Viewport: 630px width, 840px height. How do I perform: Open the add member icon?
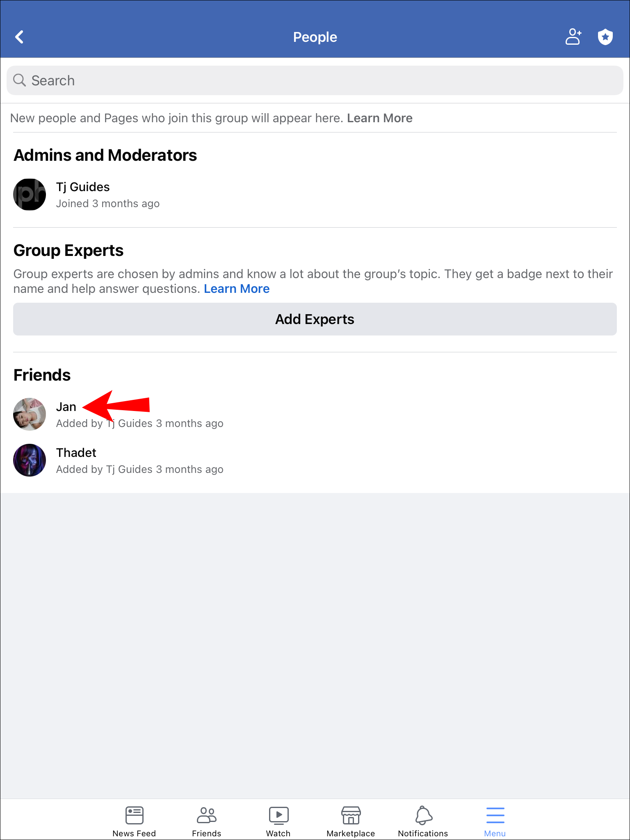pyautogui.click(x=573, y=37)
